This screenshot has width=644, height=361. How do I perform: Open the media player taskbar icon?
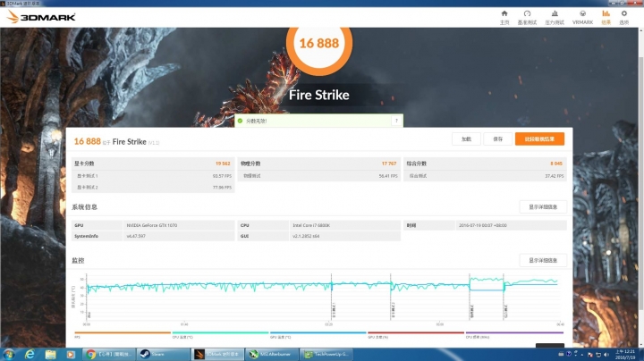(x=71, y=354)
